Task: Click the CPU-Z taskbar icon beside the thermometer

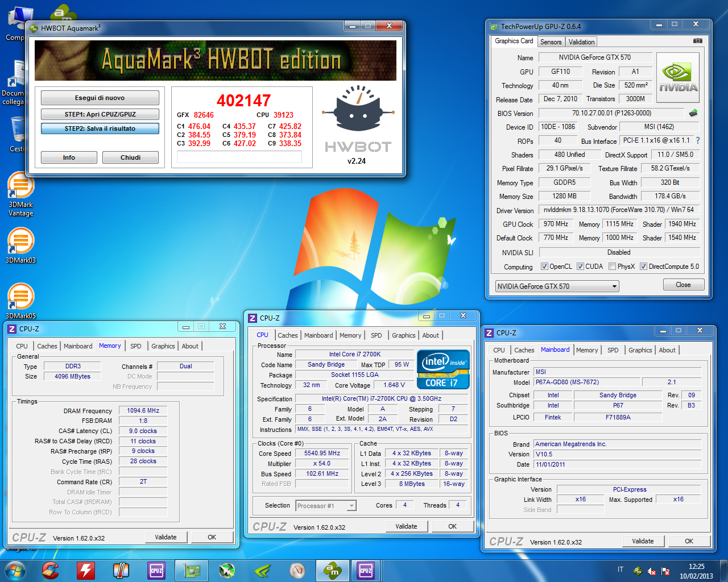Action: pos(156,570)
